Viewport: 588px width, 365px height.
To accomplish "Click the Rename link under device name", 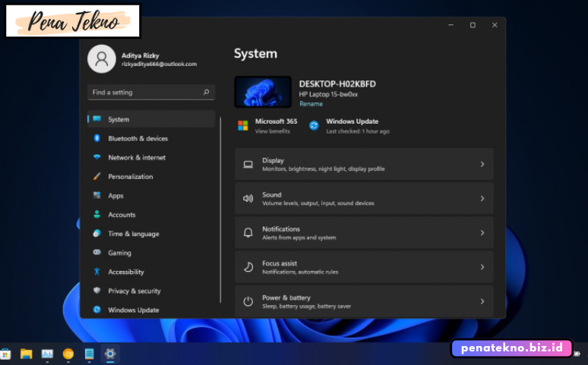I will point(311,104).
